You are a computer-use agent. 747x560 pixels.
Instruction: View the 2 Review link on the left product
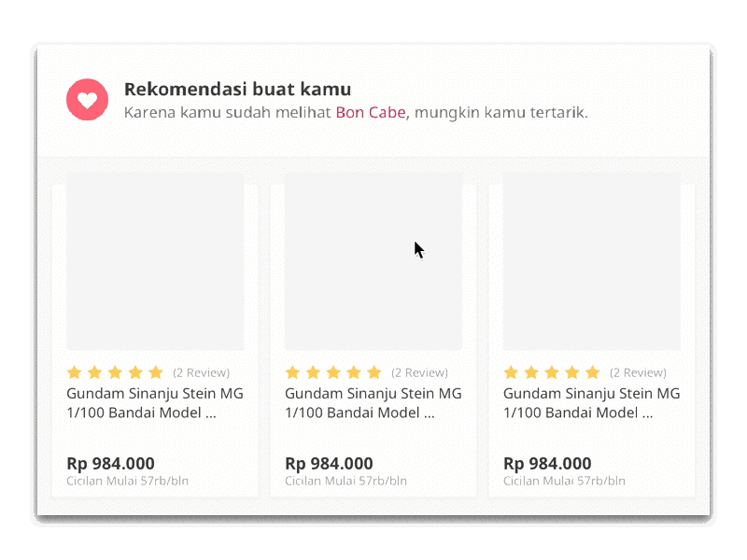pos(201,371)
